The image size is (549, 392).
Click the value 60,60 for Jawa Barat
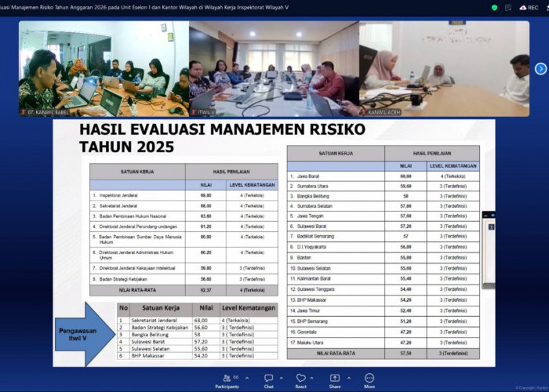click(x=405, y=176)
